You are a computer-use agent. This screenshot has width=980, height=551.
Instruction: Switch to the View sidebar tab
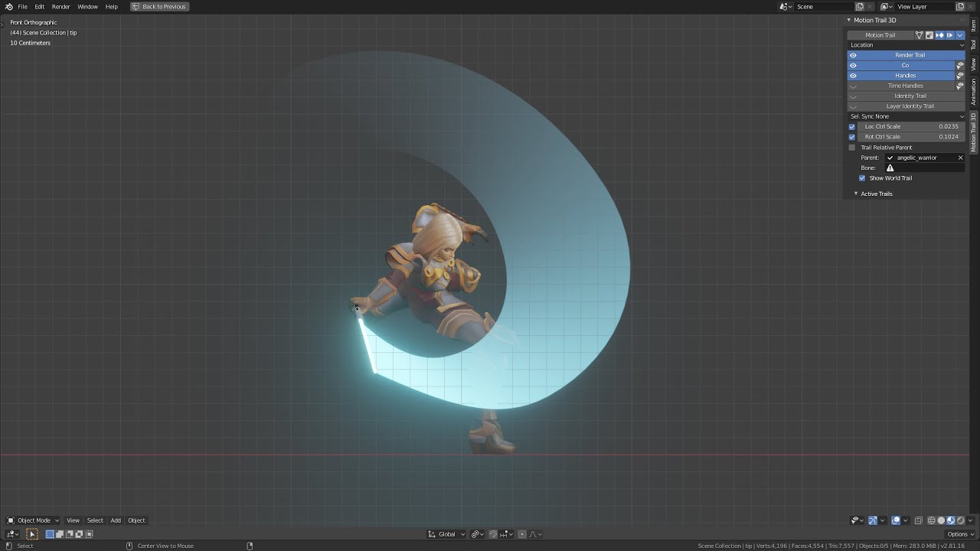[974, 65]
